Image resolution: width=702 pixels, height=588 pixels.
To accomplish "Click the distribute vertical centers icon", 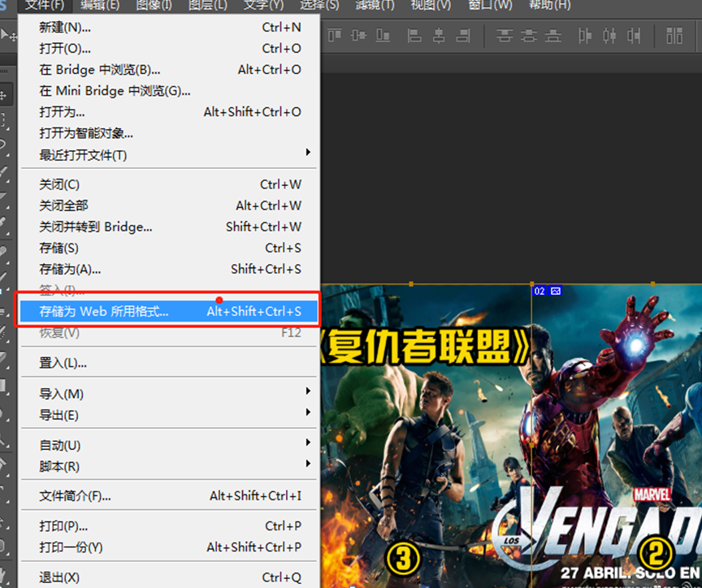I will point(529,36).
